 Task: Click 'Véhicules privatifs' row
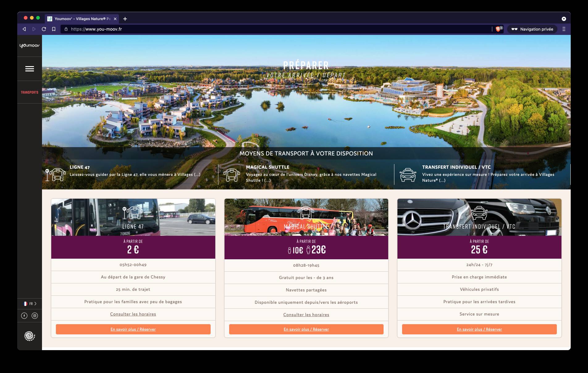coord(479,289)
